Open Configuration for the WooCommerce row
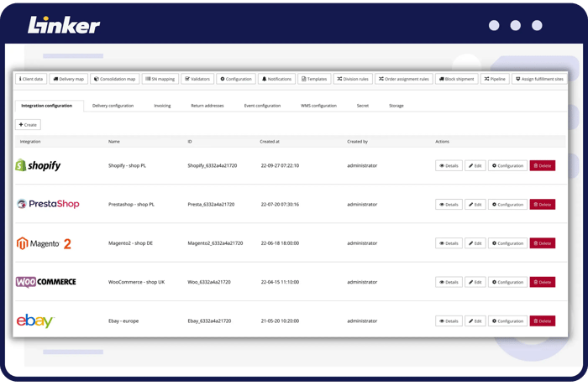588x391 pixels. 507,282
